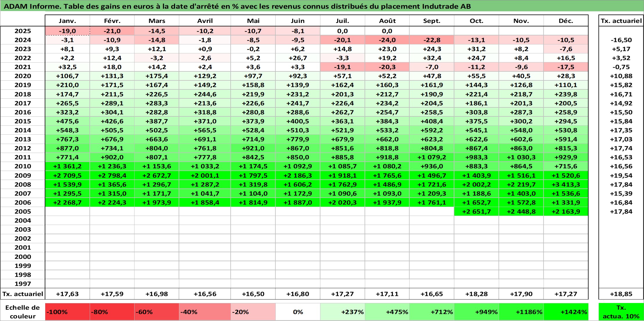
Task: Select cell +2 163,9 in 2005 row
Action: [566, 212]
